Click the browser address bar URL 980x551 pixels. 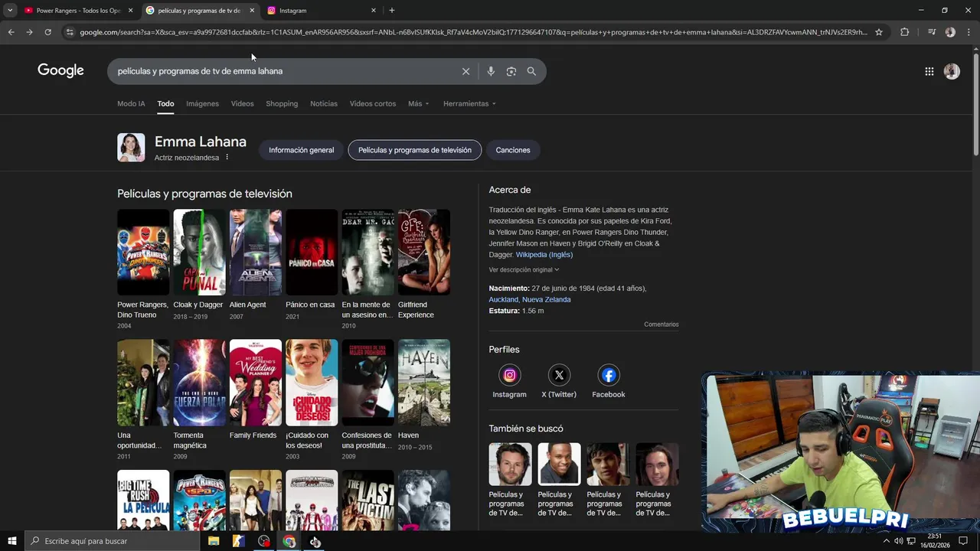pyautogui.click(x=473, y=32)
